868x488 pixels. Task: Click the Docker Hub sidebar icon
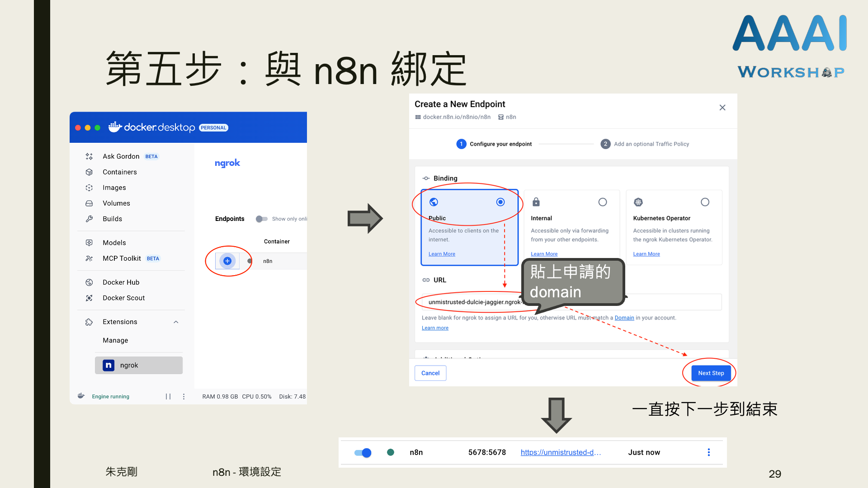click(x=89, y=282)
